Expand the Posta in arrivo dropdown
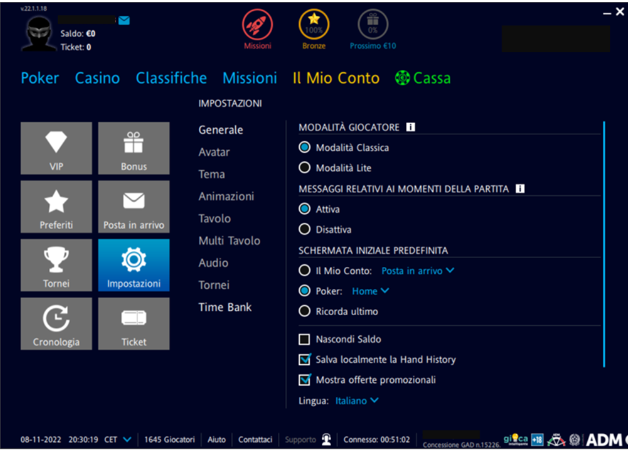 (x=417, y=270)
